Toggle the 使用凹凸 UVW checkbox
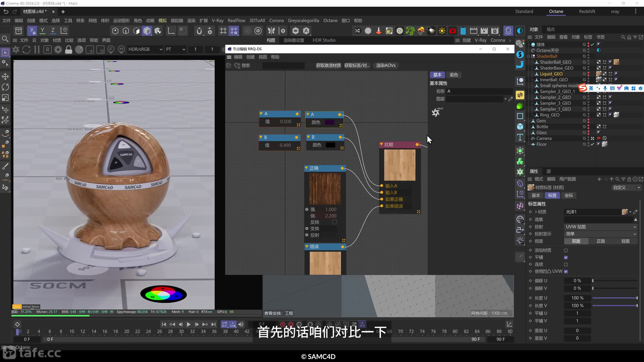This screenshot has height=362, width=644. click(x=566, y=271)
